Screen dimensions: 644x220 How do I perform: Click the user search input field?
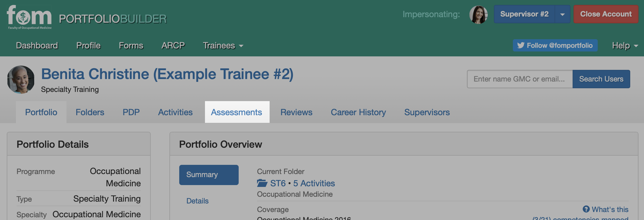click(x=520, y=79)
